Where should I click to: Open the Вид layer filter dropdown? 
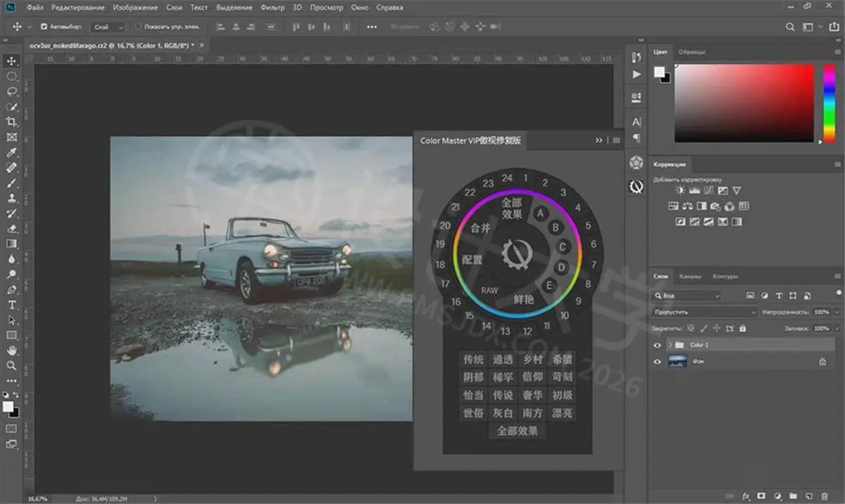687,296
